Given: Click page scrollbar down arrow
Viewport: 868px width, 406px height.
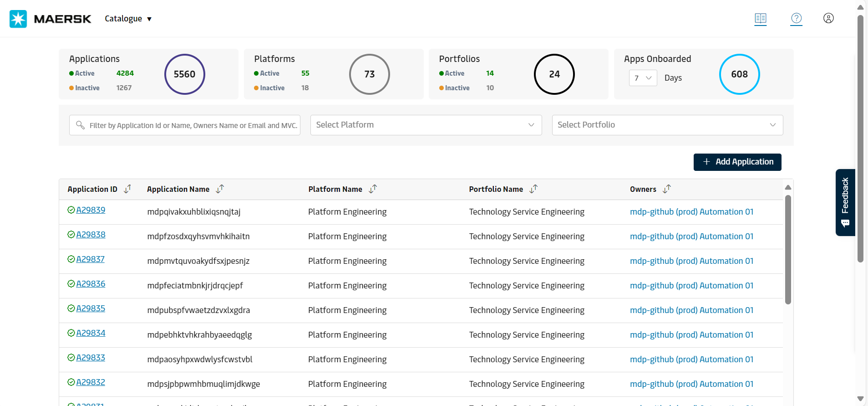Looking at the screenshot, I should click(860, 399).
